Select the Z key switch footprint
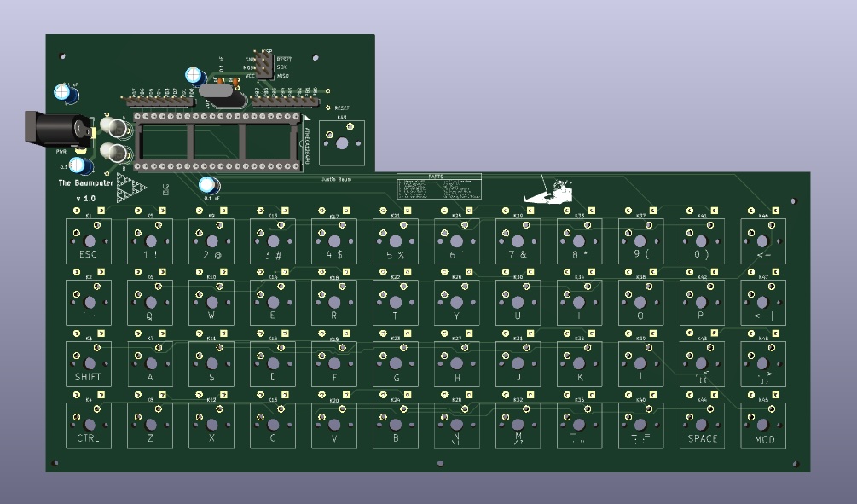 (150, 426)
